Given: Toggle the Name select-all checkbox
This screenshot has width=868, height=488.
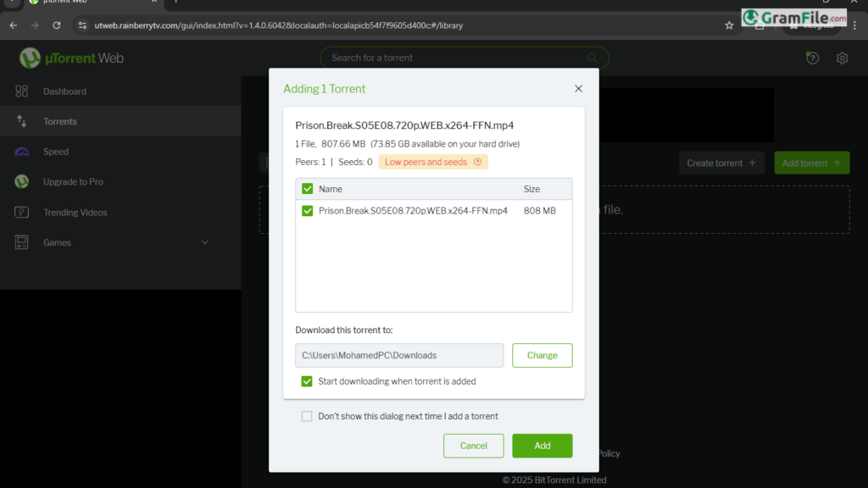Looking at the screenshot, I should [x=307, y=189].
